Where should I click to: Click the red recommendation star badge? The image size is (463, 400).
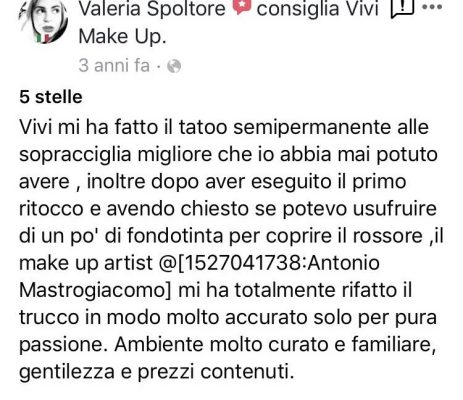coord(242,7)
